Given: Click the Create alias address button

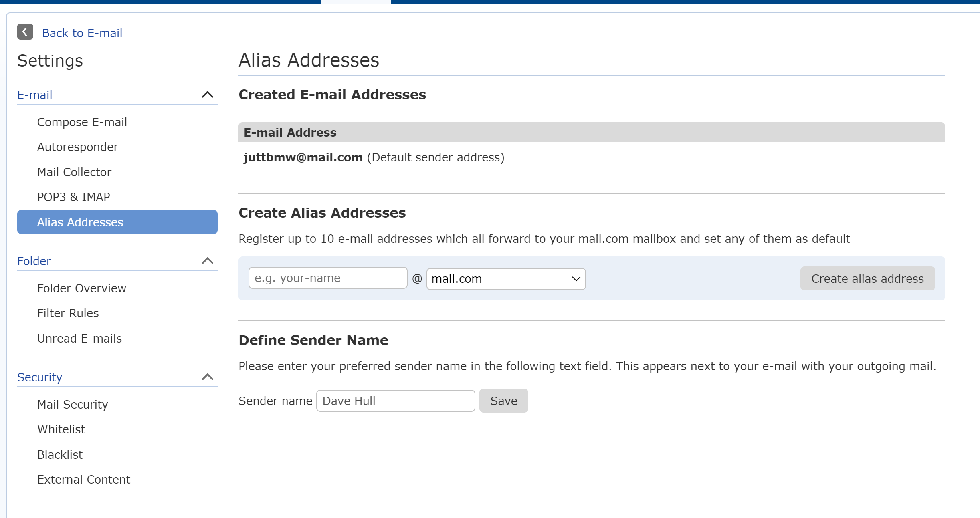Looking at the screenshot, I should (x=867, y=278).
